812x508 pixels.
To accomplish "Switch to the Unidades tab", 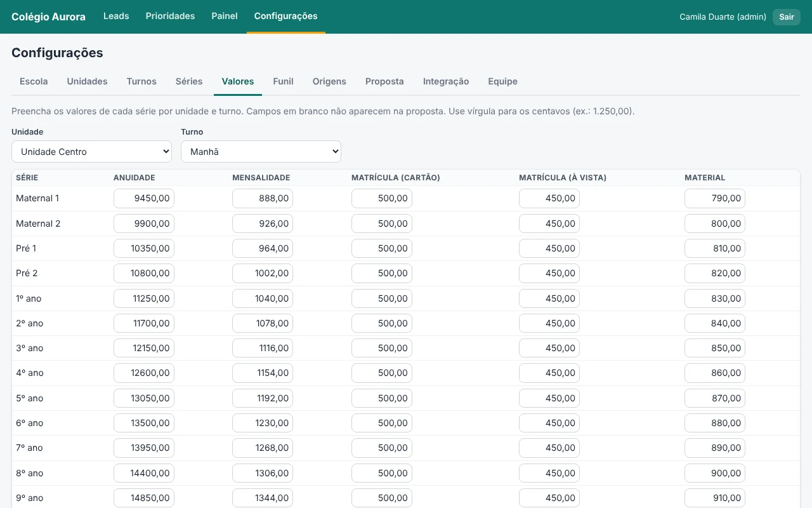I will click(x=87, y=81).
